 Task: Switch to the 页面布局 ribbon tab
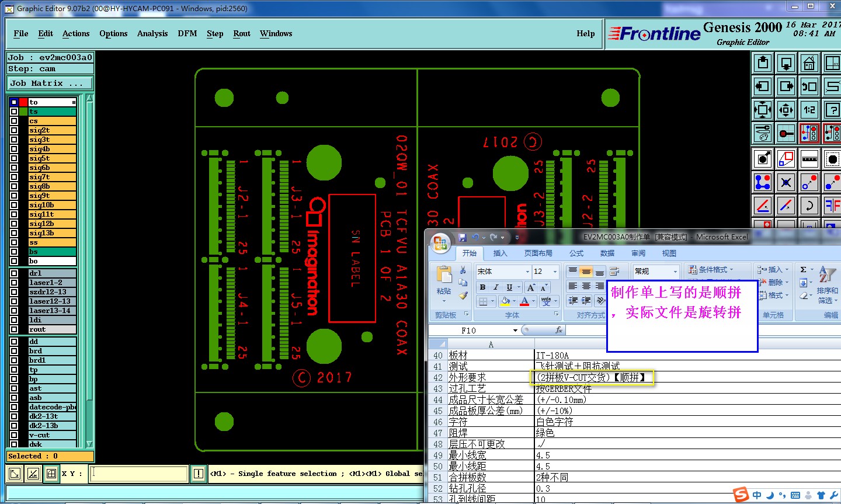538,253
